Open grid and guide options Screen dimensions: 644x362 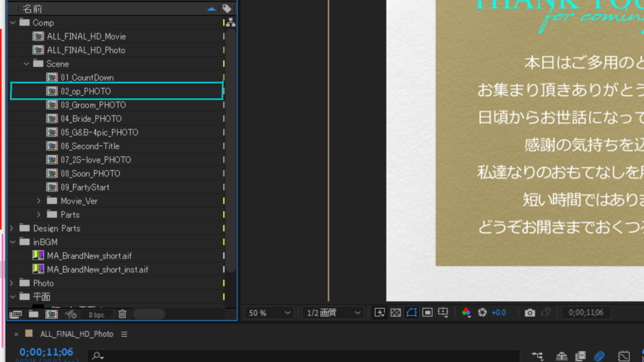(x=443, y=313)
